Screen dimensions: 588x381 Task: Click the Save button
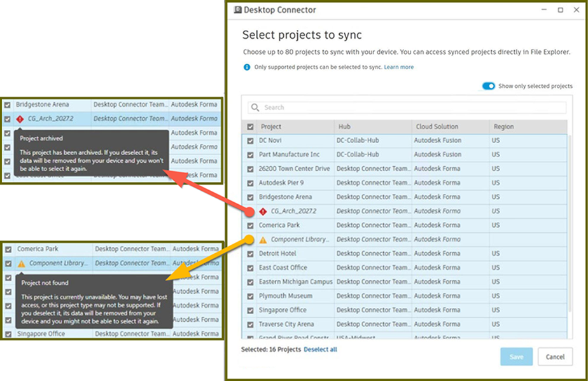tap(516, 357)
